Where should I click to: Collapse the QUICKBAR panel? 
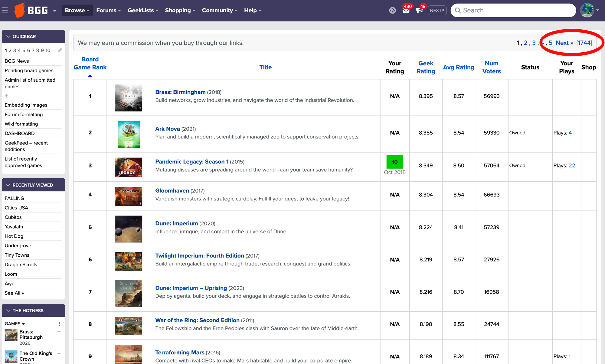tap(8, 36)
